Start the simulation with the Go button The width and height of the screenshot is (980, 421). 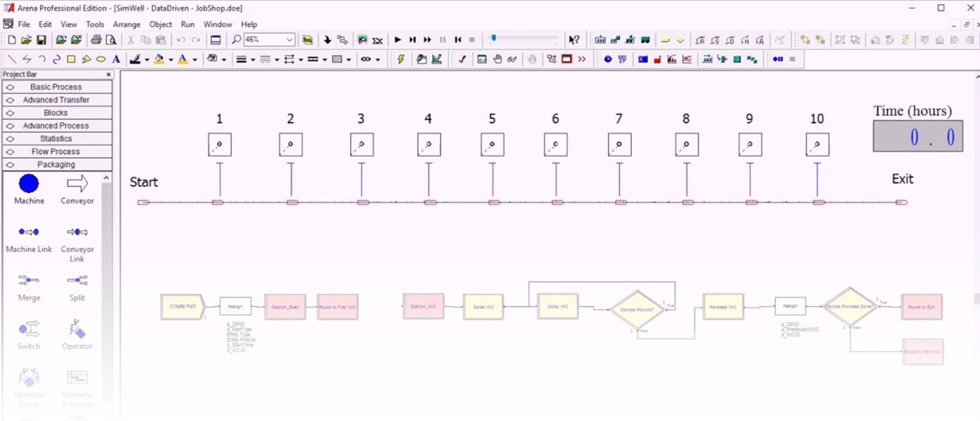click(x=398, y=40)
